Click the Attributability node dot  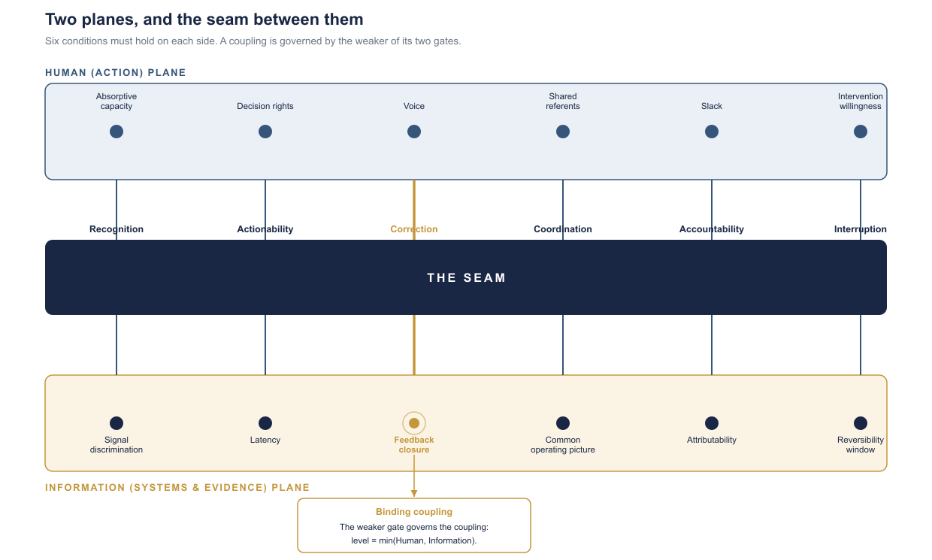pyautogui.click(x=712, y=423)
